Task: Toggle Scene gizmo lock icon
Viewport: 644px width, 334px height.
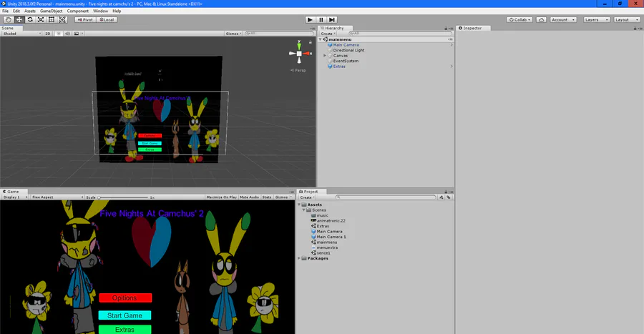Action: point(311,42)
